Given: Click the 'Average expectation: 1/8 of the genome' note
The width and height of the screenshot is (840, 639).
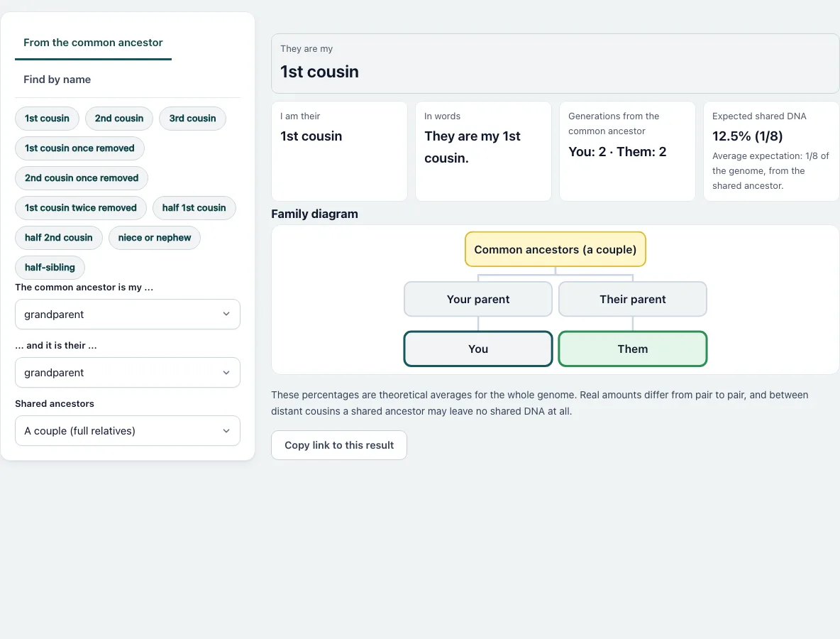Looking at the screenshot, I should point(770,171).
